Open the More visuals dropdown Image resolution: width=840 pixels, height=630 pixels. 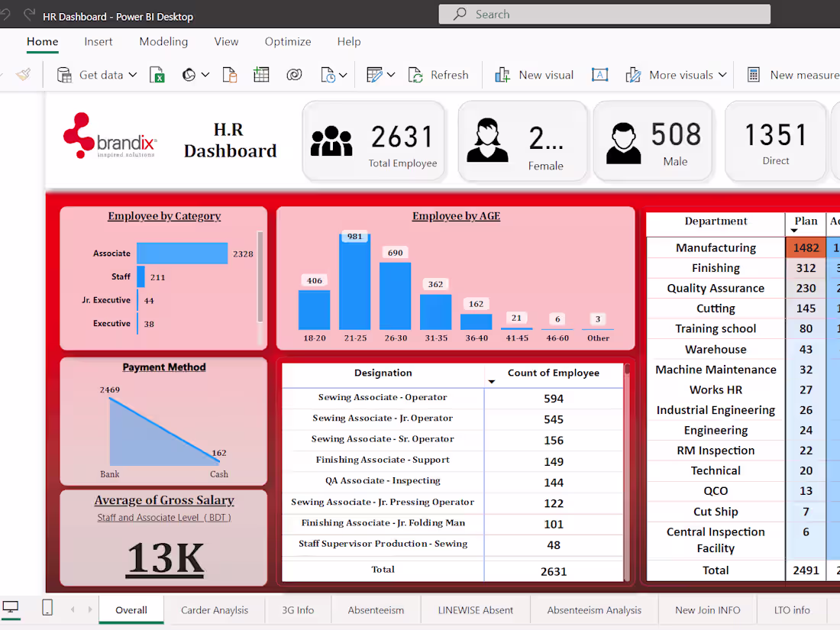pos(721,74)
